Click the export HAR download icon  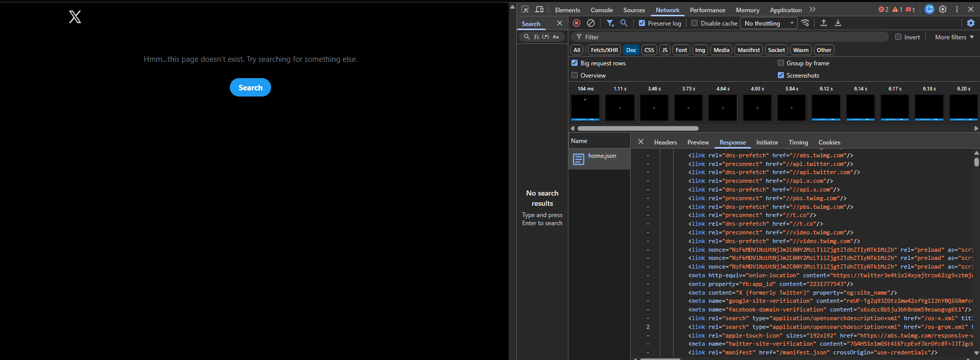click(838, 23)
